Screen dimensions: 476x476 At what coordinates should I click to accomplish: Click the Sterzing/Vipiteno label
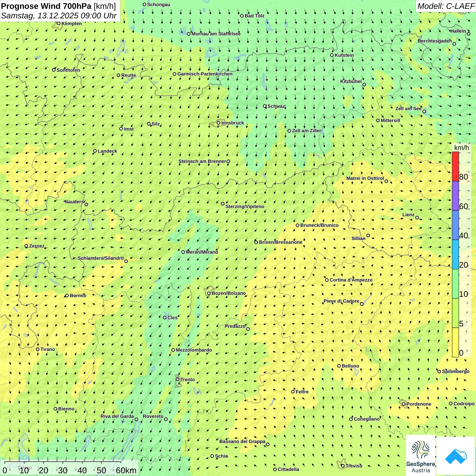[x=245, y=206]
